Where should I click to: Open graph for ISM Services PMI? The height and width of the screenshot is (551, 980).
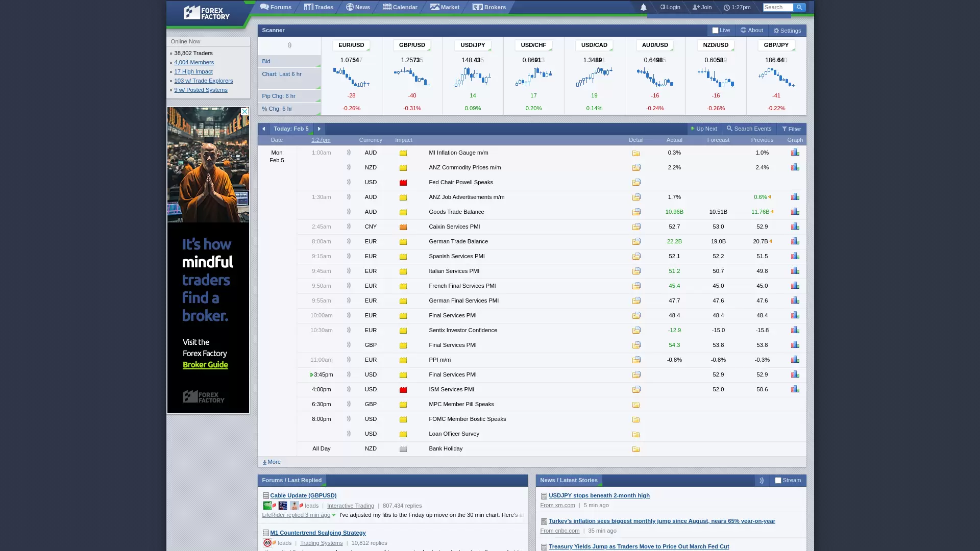point(795,389)
